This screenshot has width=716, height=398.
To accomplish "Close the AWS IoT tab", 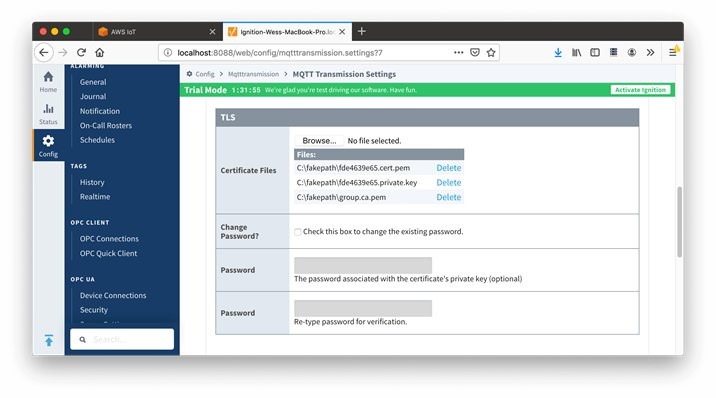I will point(212,31).
